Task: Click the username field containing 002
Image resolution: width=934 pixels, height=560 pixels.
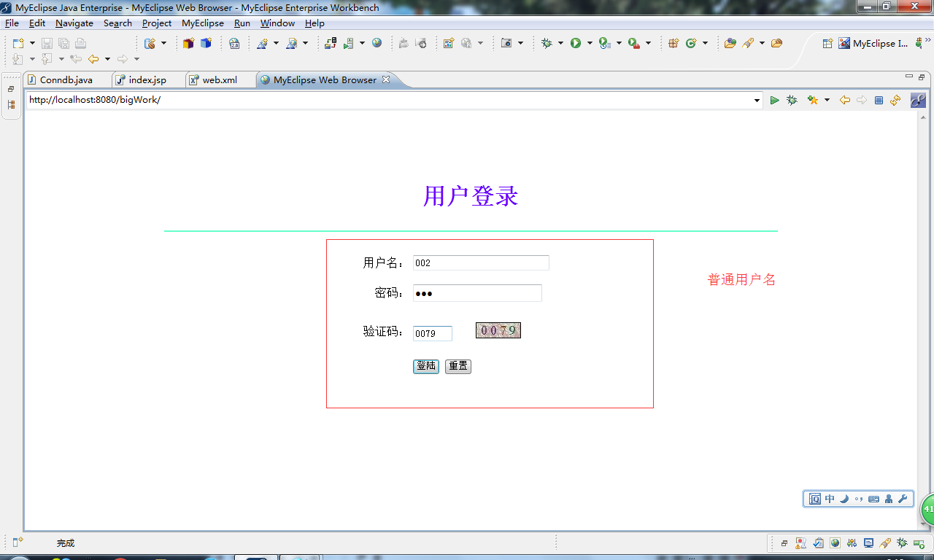Action: (x=481, y=262)
